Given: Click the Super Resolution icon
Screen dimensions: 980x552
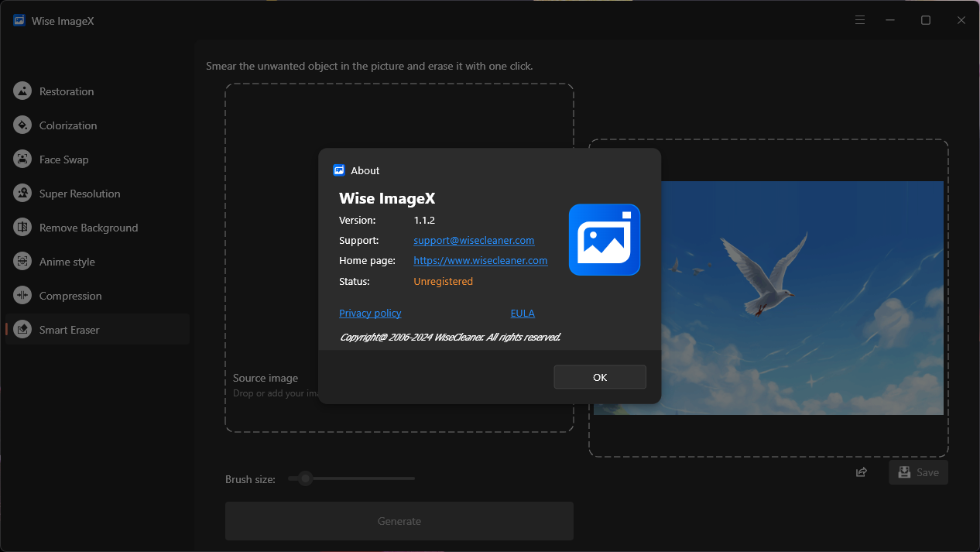Looking at the screenshot, I should pos(22,194).
